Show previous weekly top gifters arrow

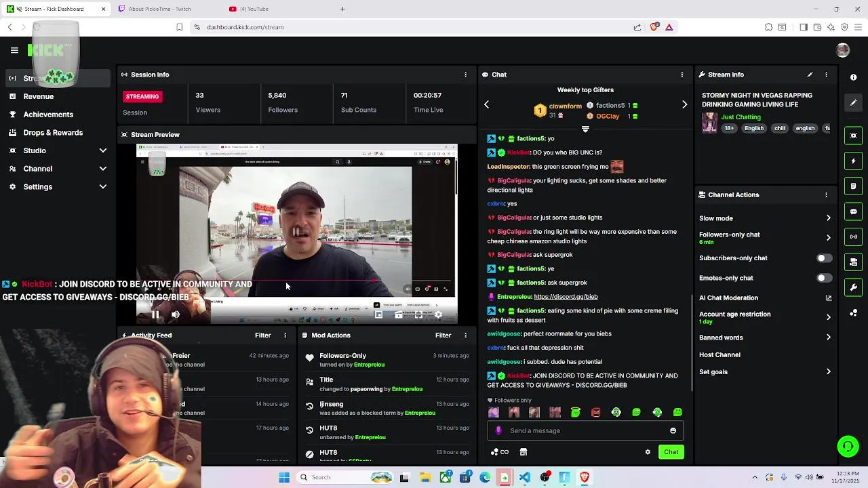[x=486, y=104]
